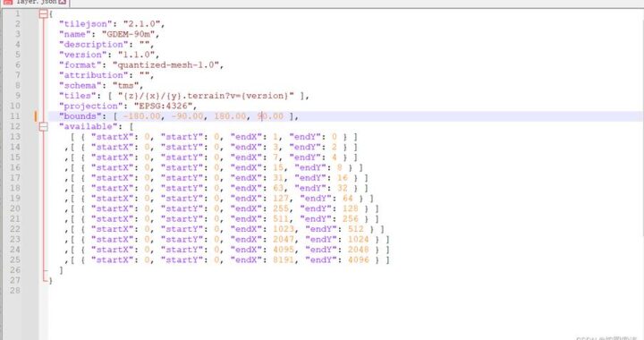Click the endX value 8191 on line 25

click(x=284, y=260)
